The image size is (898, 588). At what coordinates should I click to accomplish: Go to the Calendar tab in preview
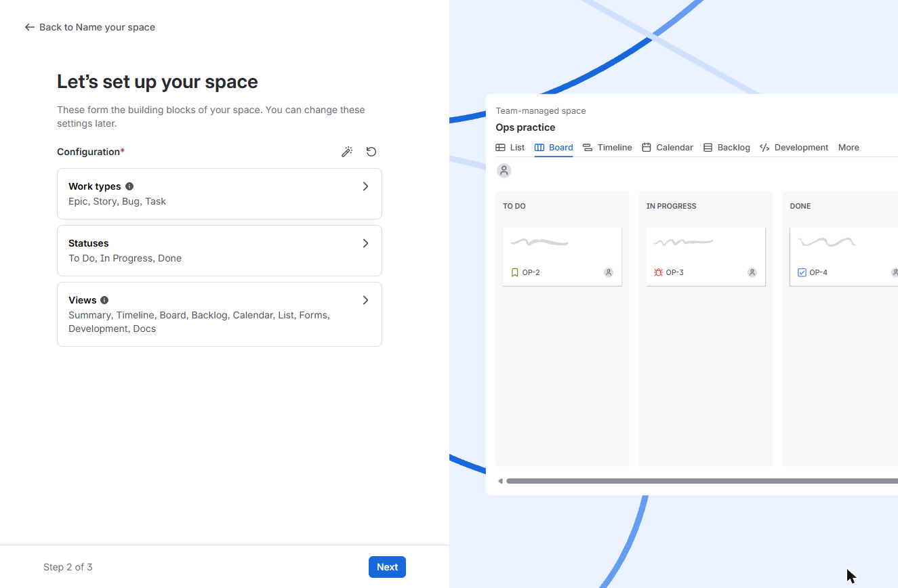click(668, 148)
